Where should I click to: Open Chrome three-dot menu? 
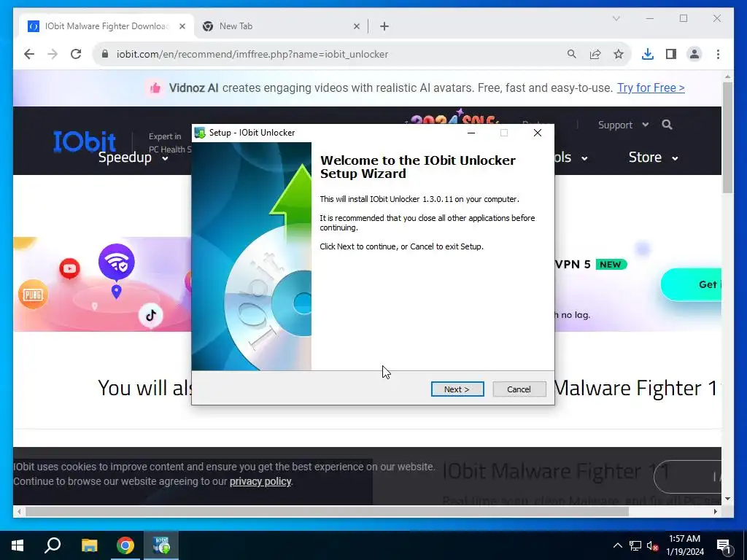pos(718,54)
